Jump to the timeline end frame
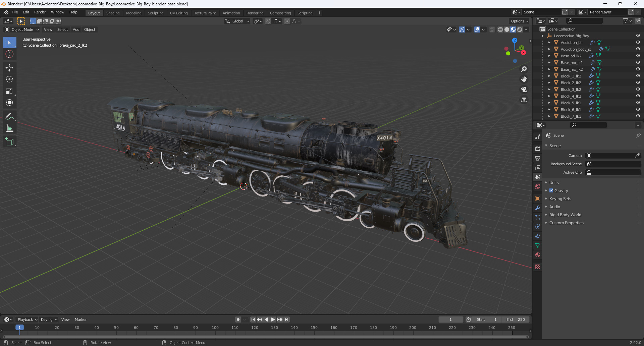This screenshot has width=644, height=346. tap(286, 320)
